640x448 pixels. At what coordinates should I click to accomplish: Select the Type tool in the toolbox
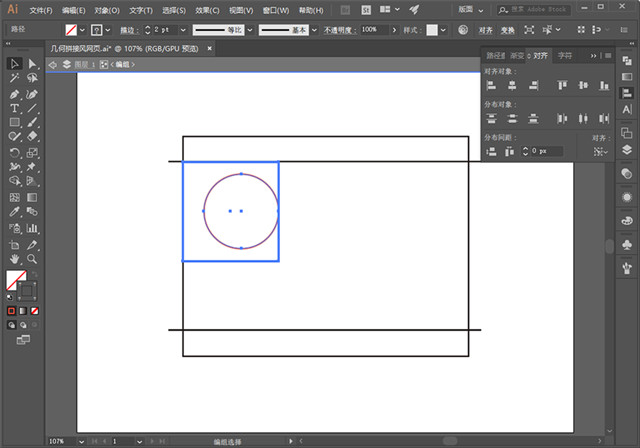(x=15, y=107)
